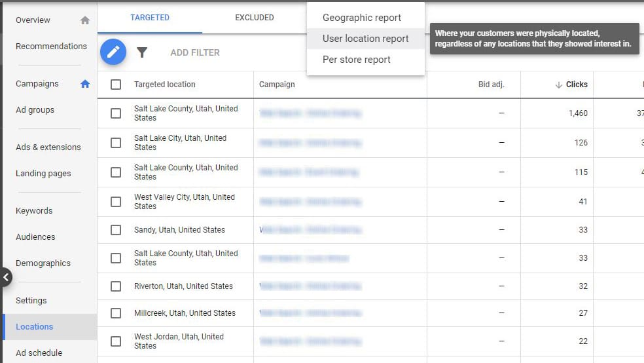Collapse the sidebar with the left chevron
This screenshot has width=644, height=363.
point(6,277)
